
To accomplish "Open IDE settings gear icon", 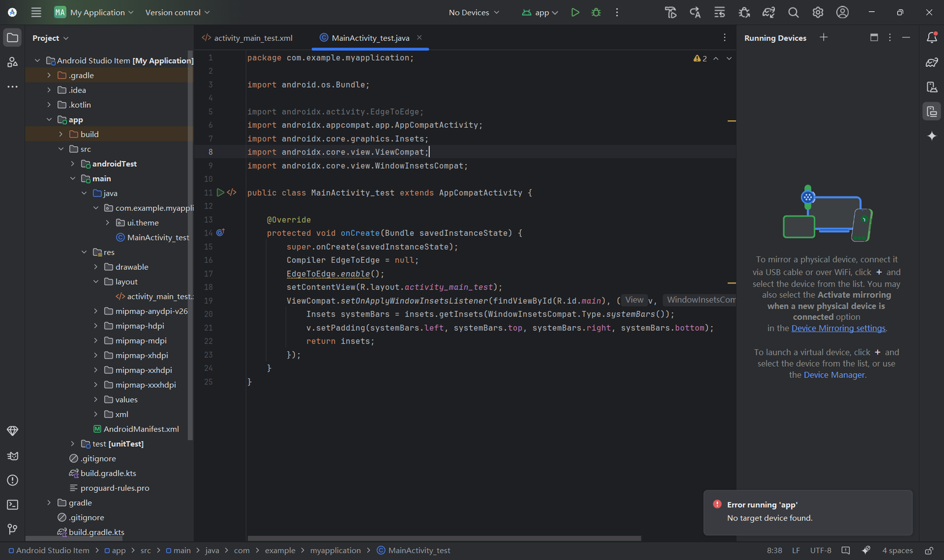I will coord(818,12).
